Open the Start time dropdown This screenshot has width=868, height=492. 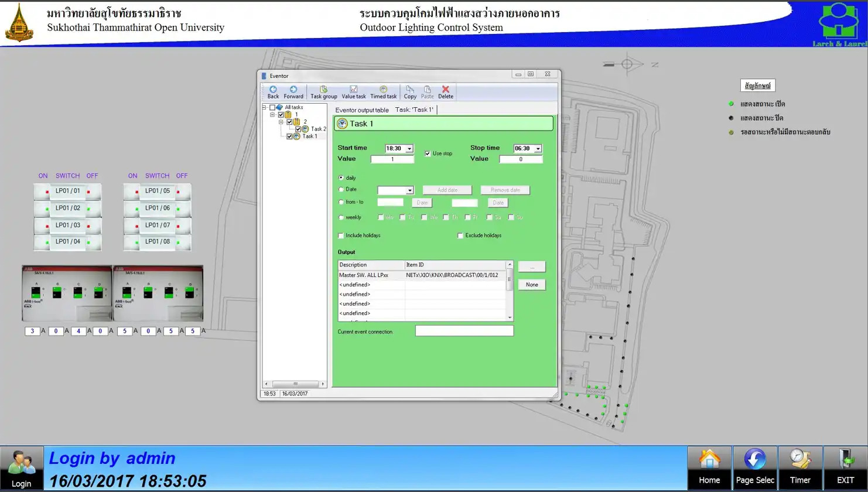(x=409, y=149)
